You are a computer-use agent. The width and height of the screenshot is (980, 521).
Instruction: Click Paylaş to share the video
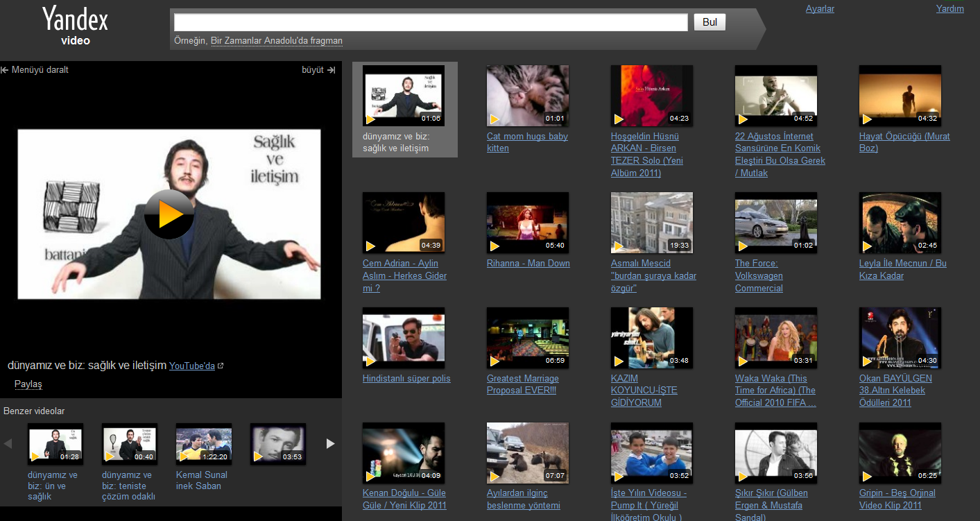[28, 384]
